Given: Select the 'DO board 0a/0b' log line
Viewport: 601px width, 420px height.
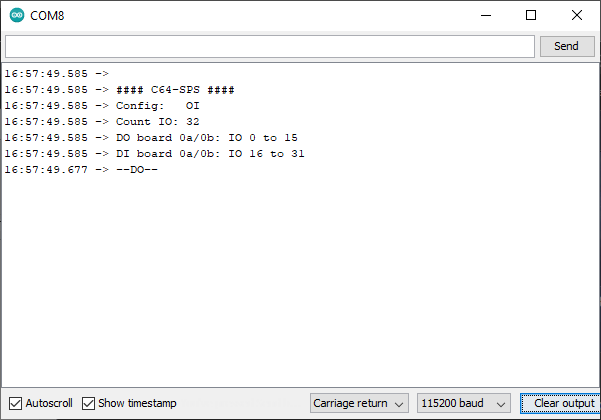Looking at the screenshot, I should coord(151,138).
